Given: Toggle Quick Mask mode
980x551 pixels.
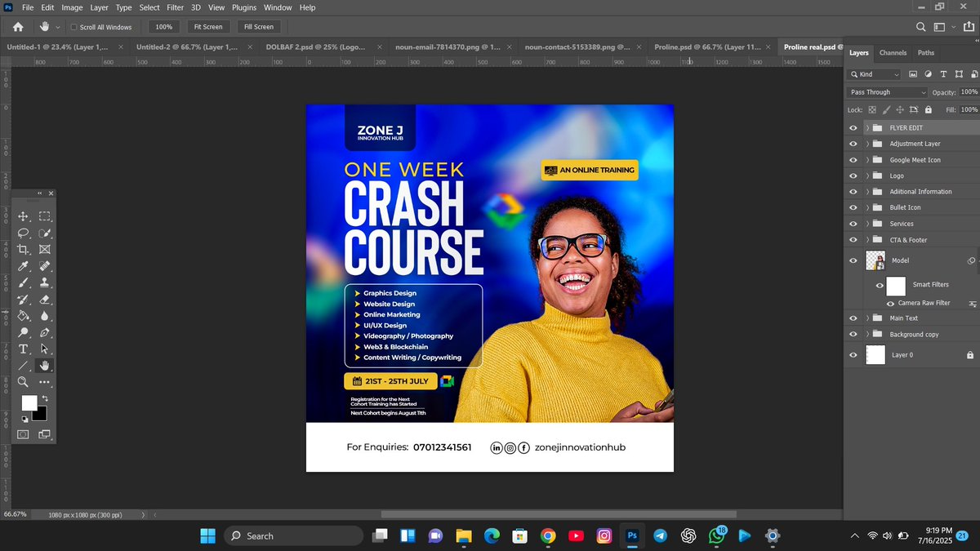Looking at the screenshot, I should tap(24, 434).
